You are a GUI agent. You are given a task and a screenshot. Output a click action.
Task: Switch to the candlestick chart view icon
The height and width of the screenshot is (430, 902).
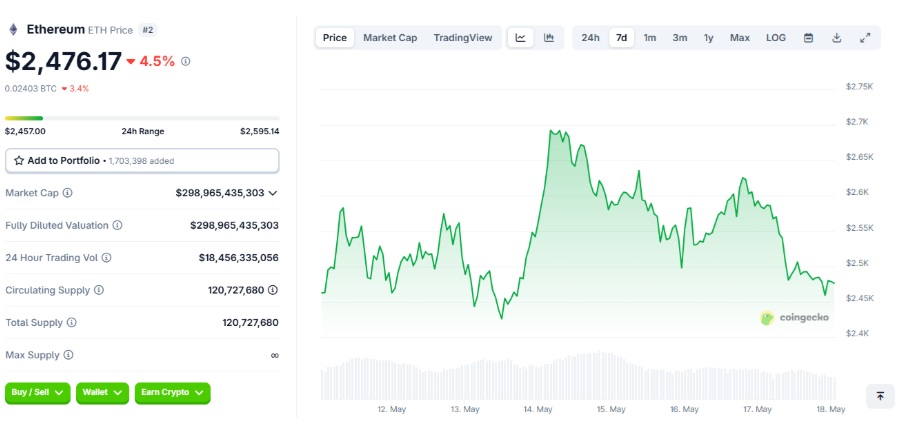pos(549,38)
